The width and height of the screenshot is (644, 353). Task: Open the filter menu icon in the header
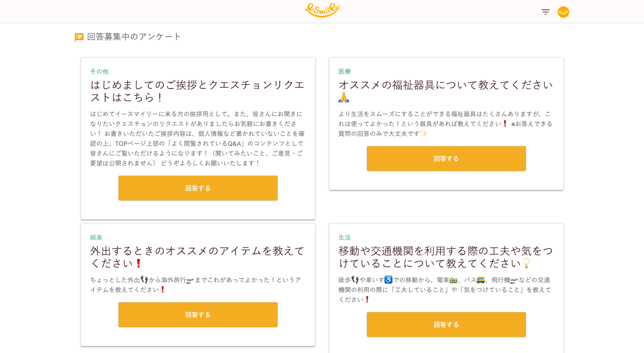546,12
